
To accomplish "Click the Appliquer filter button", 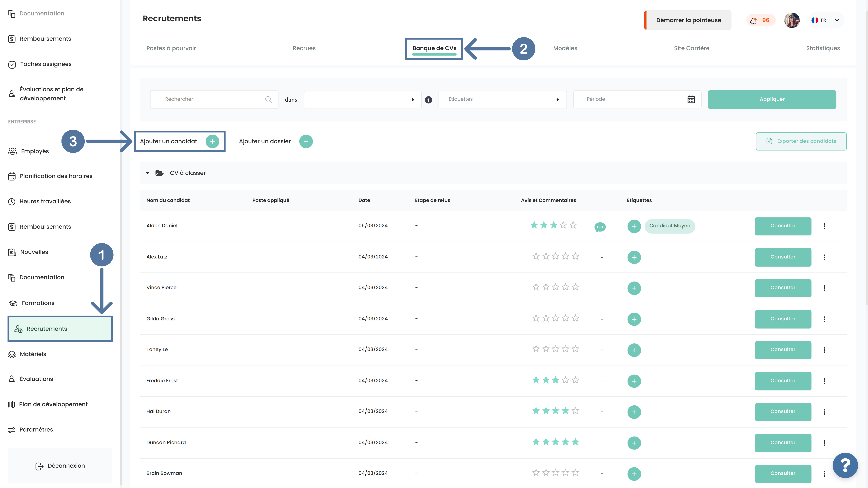I will coord(772,99).
